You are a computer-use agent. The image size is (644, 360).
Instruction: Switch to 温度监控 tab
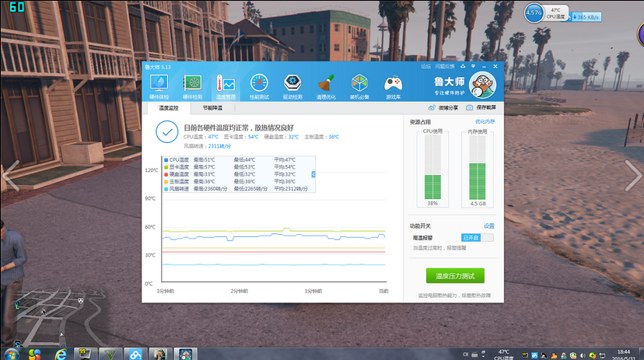(169, 108)
